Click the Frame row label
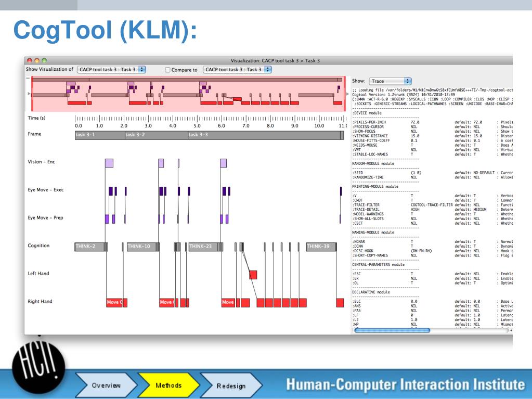This screenshot has width=532, height=399. coord(34,134)
